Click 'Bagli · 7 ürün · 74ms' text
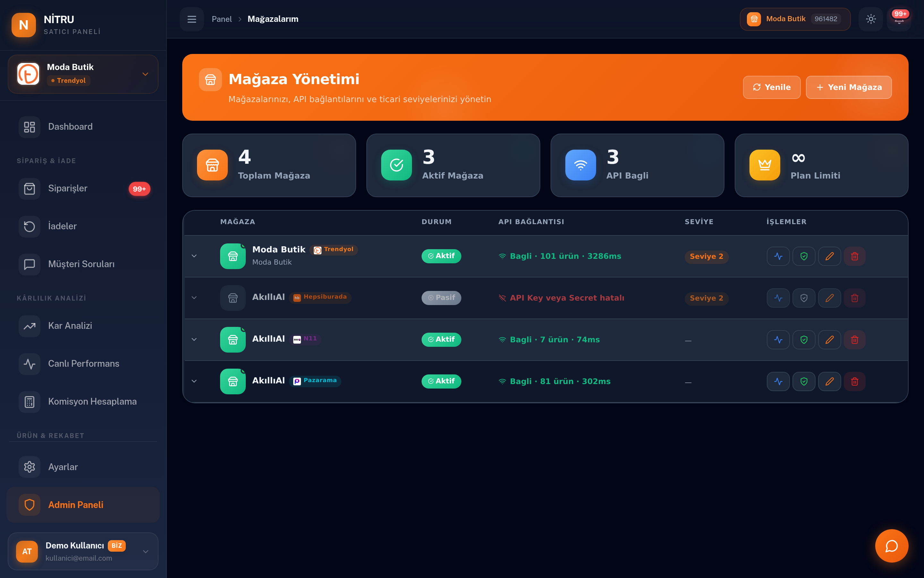This screenshot has width=924, height=578. (x=554, y=339)
